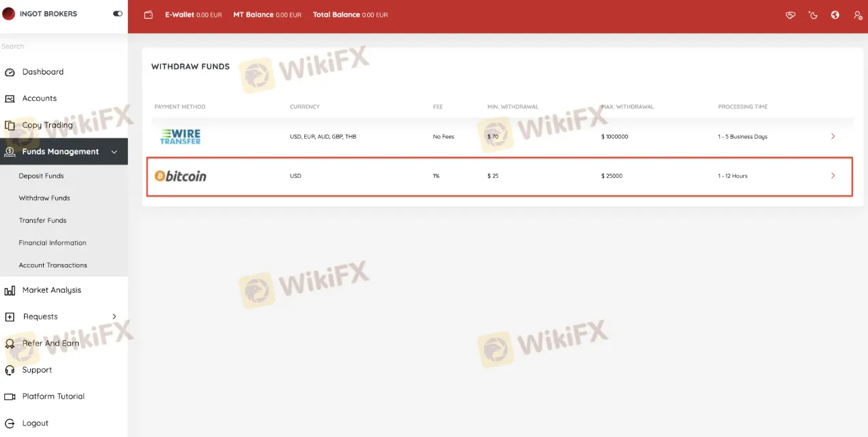
Task: Go to the Accounts menu label
Action: (40, 98)
